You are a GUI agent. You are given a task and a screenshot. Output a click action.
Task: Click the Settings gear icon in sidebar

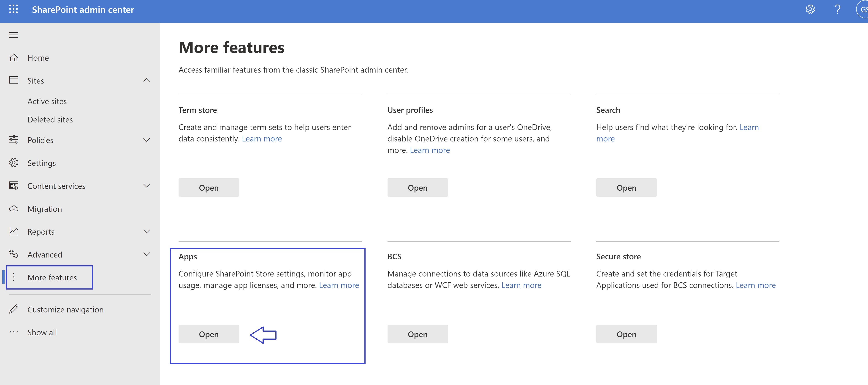point(14,163)
